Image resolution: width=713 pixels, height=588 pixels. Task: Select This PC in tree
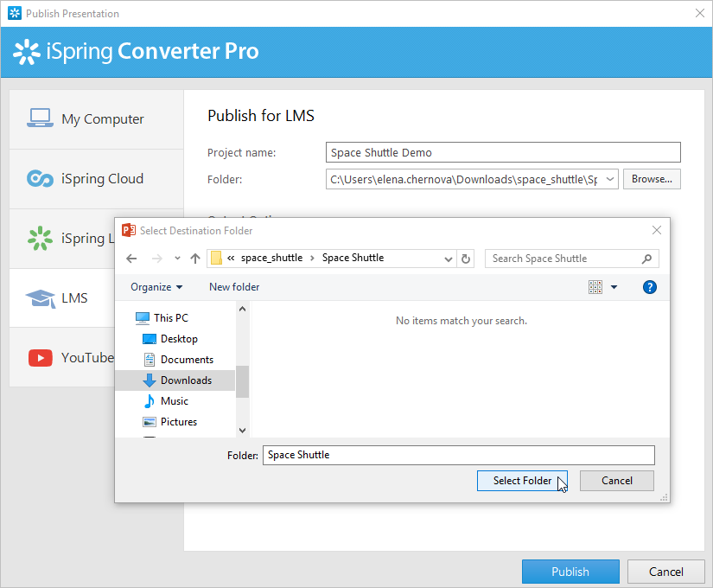click(x=171, y=318)
